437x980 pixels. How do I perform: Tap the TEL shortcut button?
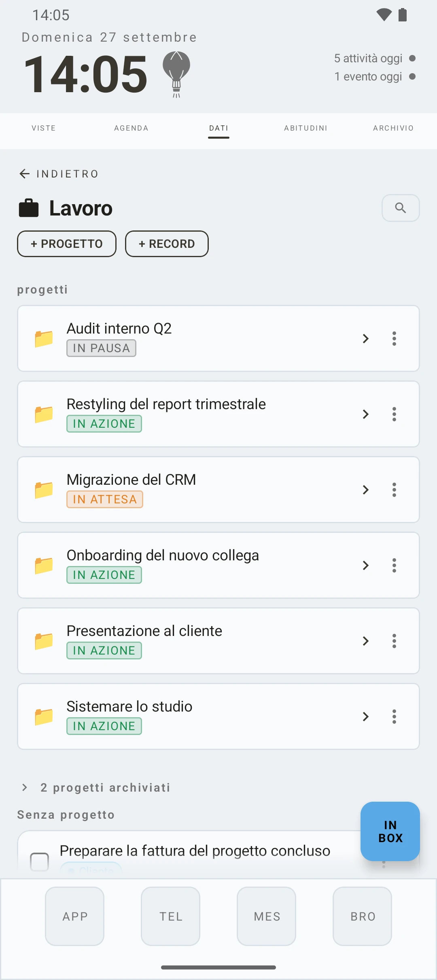pyautogui.click(x=171, y=916)
